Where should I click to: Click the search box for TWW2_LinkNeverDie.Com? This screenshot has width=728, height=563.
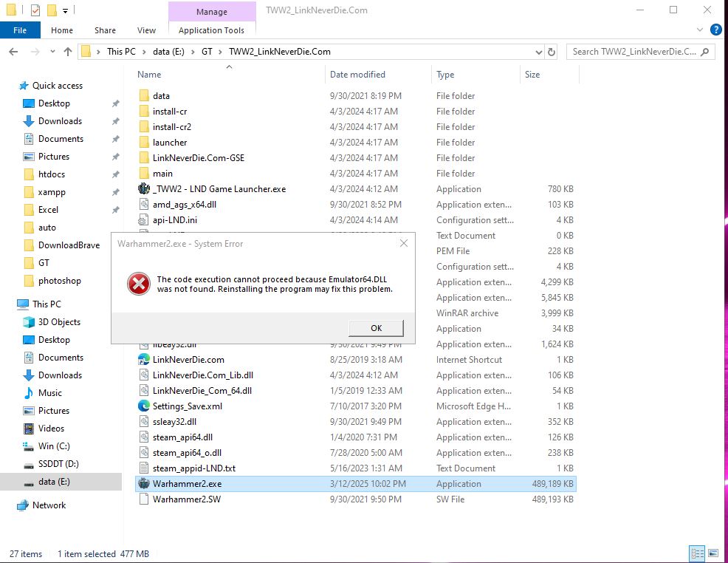640,52
